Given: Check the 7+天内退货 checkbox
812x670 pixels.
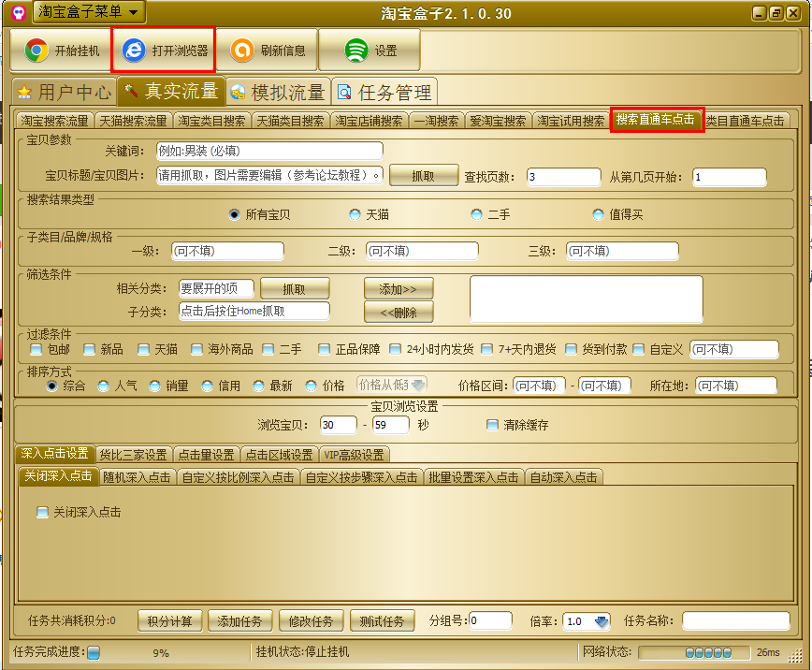Looking at the screenshot, I should (x=486, y=349).
